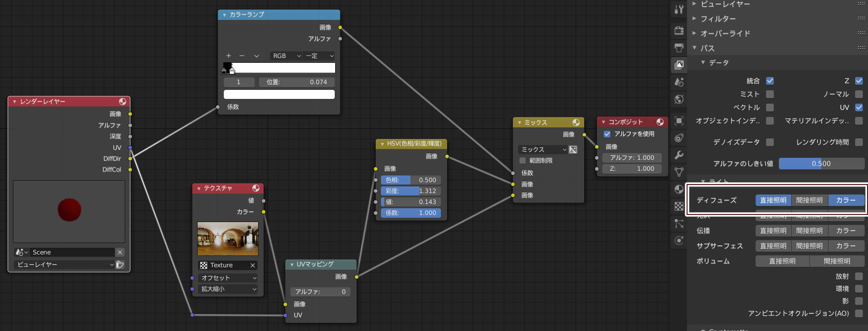Enable the アンビエントオクルージョン(AO) checkbox
The width and height of the screenshot is (868, 331).
point(859,313)
